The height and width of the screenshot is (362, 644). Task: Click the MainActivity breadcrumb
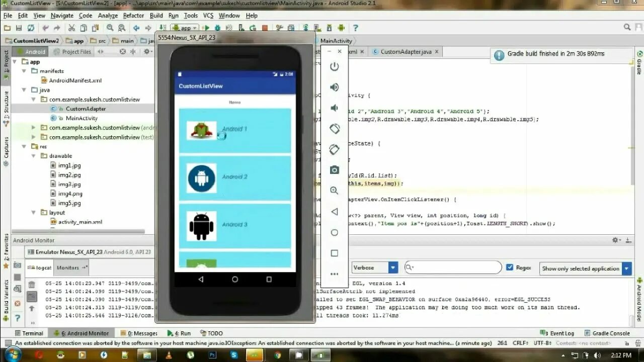click(336, 41)
